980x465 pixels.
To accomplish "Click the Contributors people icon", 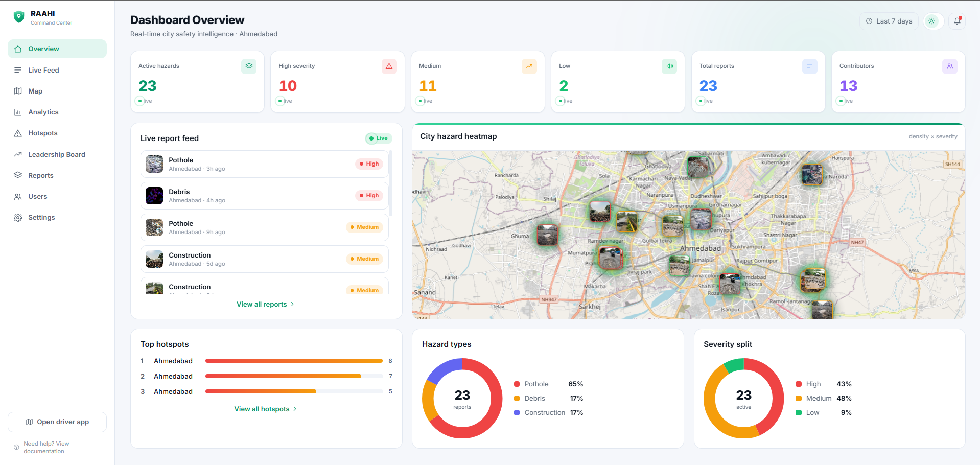I will [x=950, y=66].
